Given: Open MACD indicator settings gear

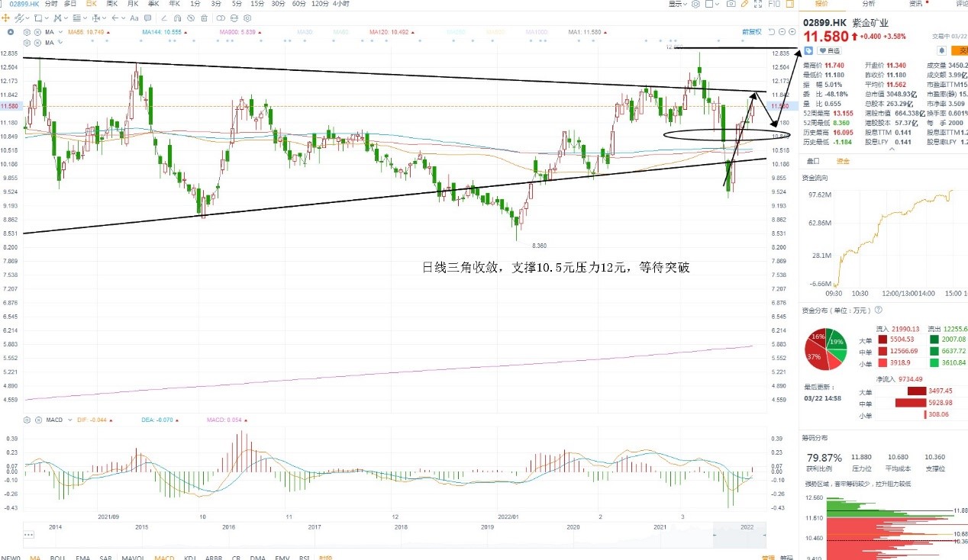Looking at the screenshot, I should click(x=27, y=420).
